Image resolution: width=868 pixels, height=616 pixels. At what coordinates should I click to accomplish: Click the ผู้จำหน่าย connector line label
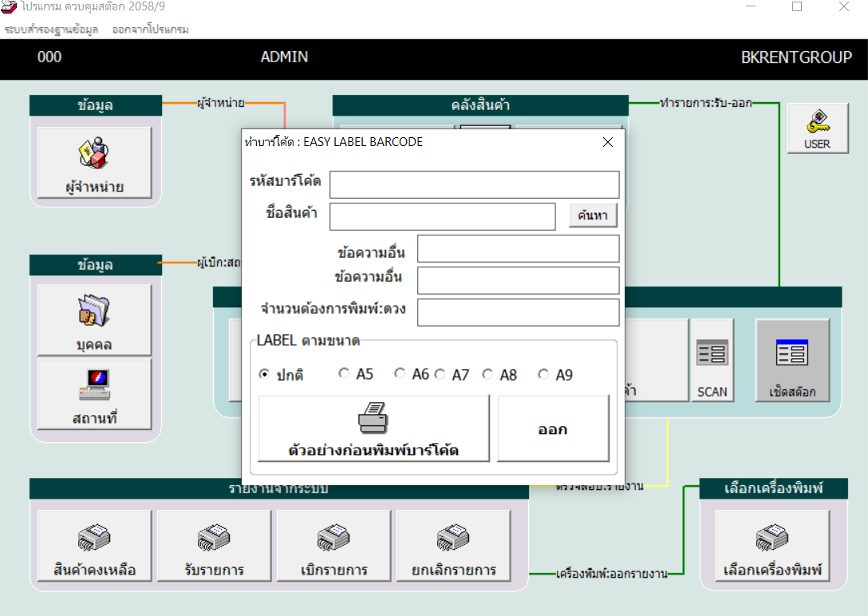tap(221, 103)
